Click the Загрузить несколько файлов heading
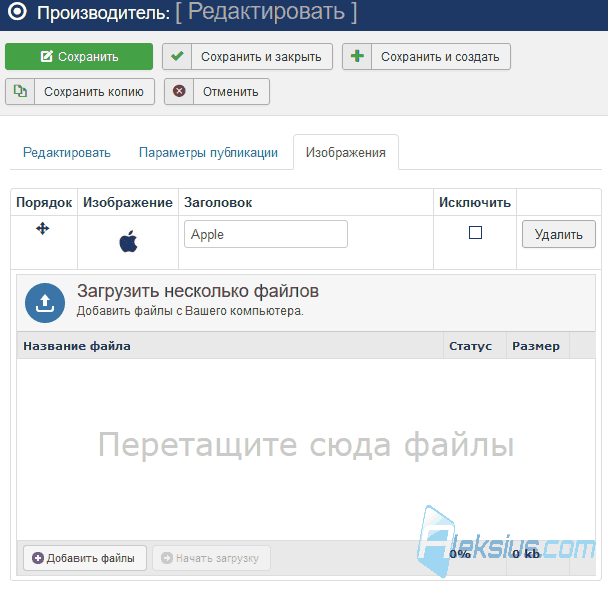608x589 pixels. [x=198, y=291]
